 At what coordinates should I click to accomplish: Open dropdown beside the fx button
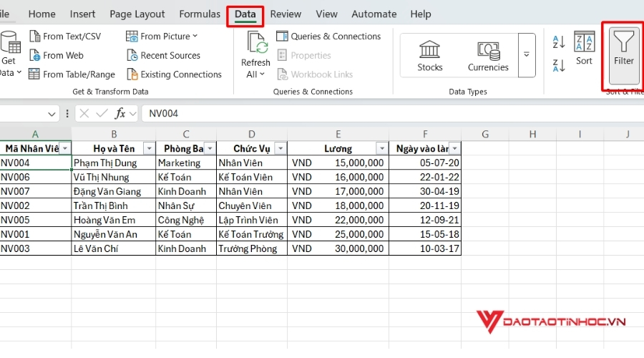(132, 114)
